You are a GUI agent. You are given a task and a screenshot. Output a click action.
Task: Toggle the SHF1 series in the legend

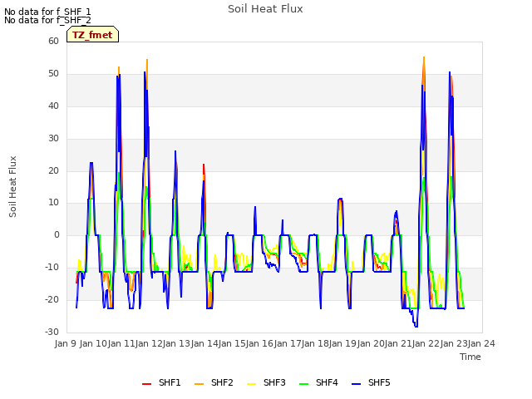tap(161, 382)
